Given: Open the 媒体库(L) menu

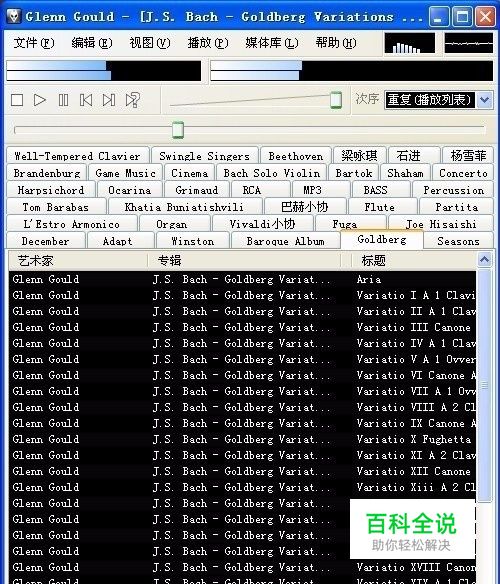Looking at the screenshot, I should [x=272, y=43].
